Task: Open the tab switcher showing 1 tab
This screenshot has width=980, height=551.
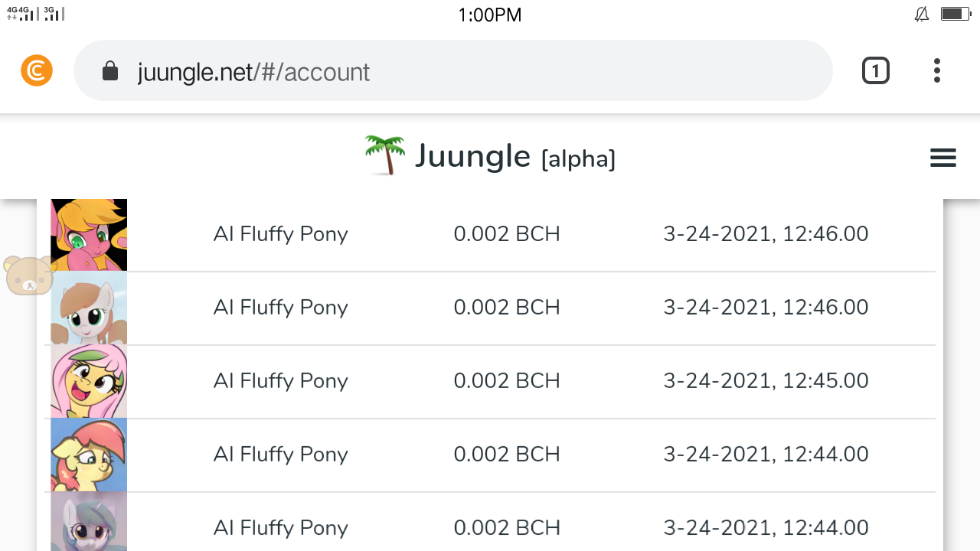Action: (875, 71)
